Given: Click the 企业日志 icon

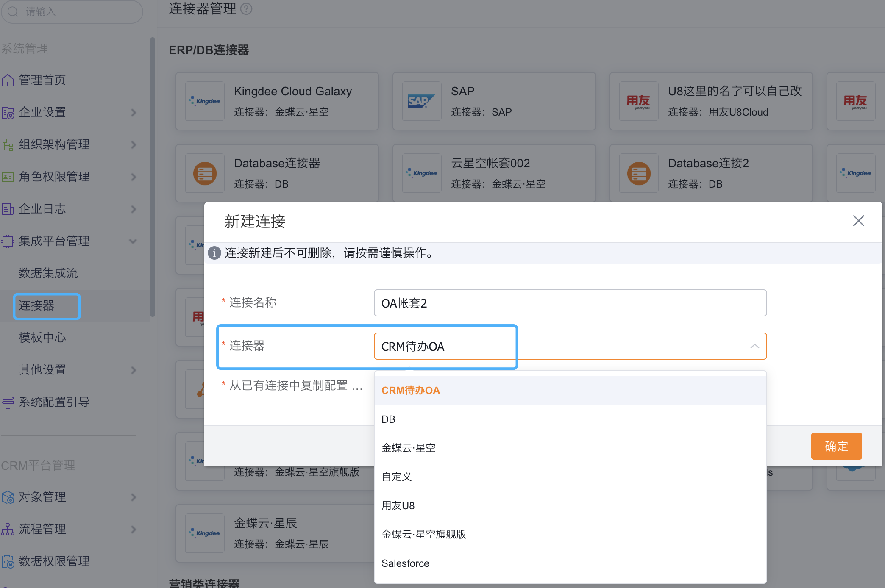Looking at the screenshot, I should (8, 209).
